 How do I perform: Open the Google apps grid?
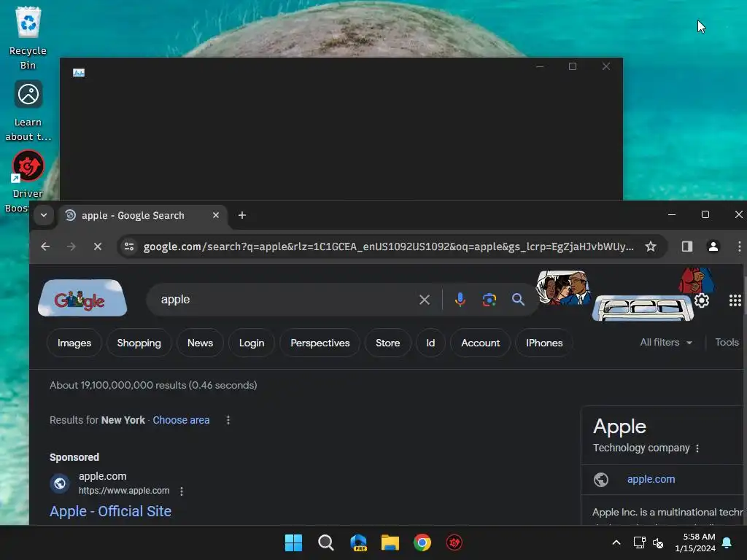pos(735,300)
